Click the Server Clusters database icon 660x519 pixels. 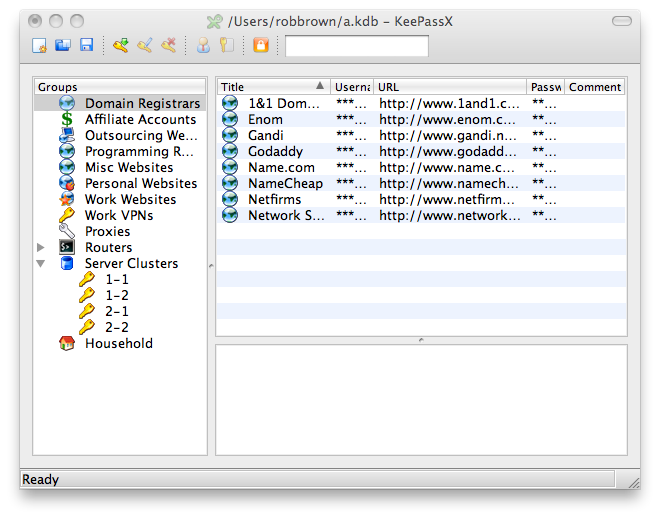point(67,263)
